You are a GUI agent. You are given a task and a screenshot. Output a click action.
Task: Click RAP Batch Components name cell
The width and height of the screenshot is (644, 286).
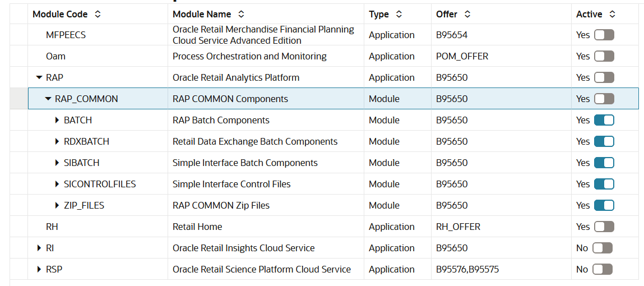pos(266,121)
